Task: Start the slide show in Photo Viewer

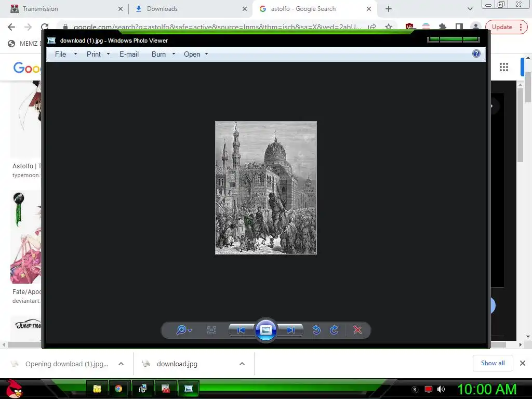Action: [265, 330]
